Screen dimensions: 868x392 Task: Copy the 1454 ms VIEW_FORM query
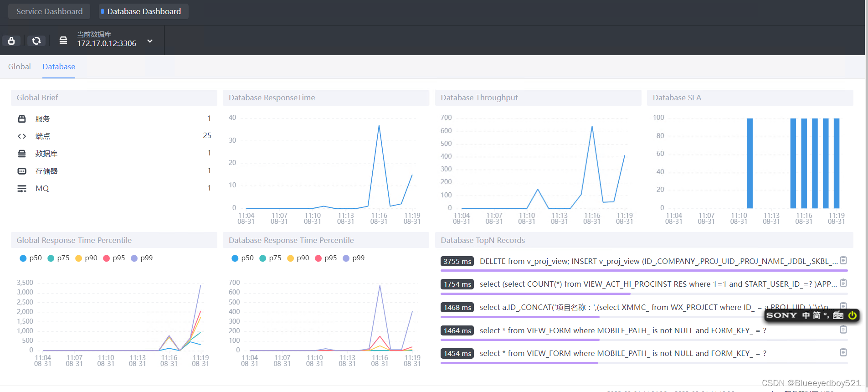(843, 352)
